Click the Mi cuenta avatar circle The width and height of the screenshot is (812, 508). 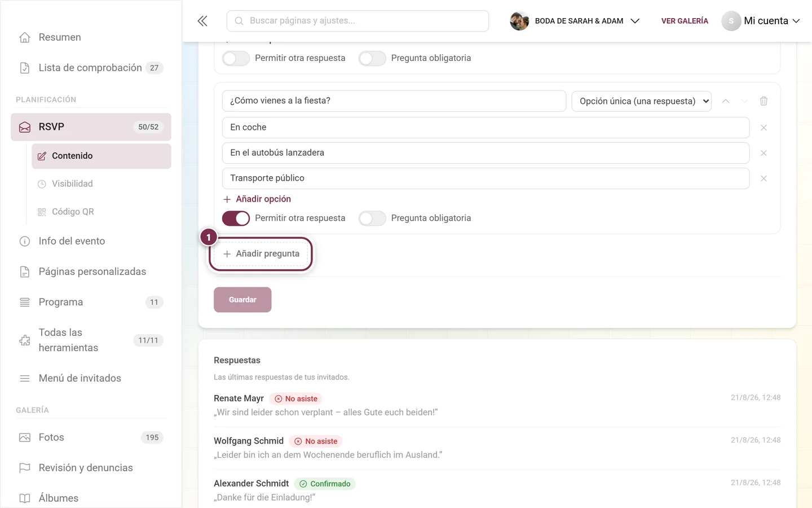(731, 21)
